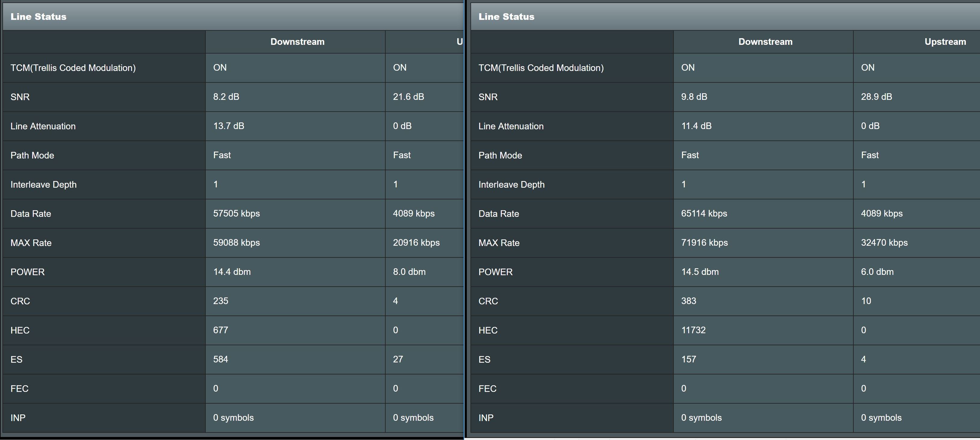Select HEC label in right table
The image size is (980, 440).
(488, 331)
